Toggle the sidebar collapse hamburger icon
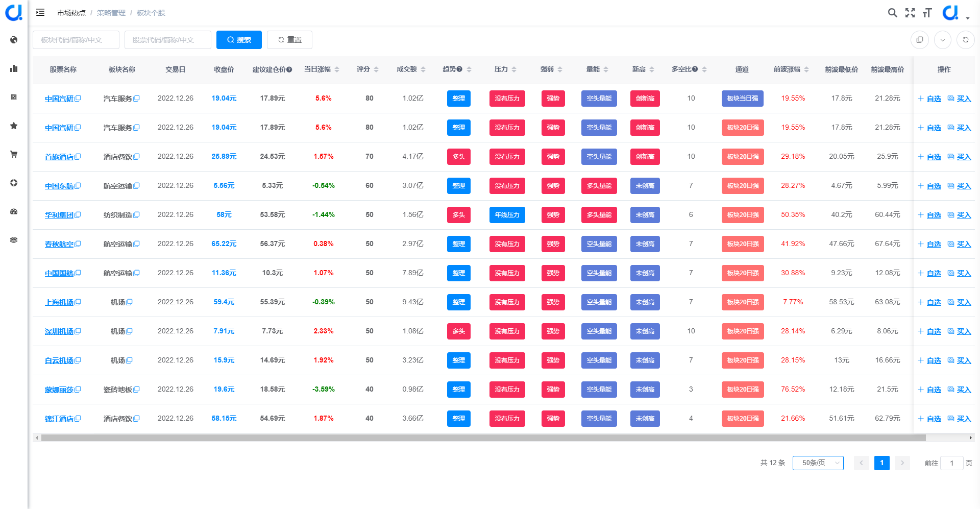The width and height of the screenshot is (980, 509). (x=40, y=12)
